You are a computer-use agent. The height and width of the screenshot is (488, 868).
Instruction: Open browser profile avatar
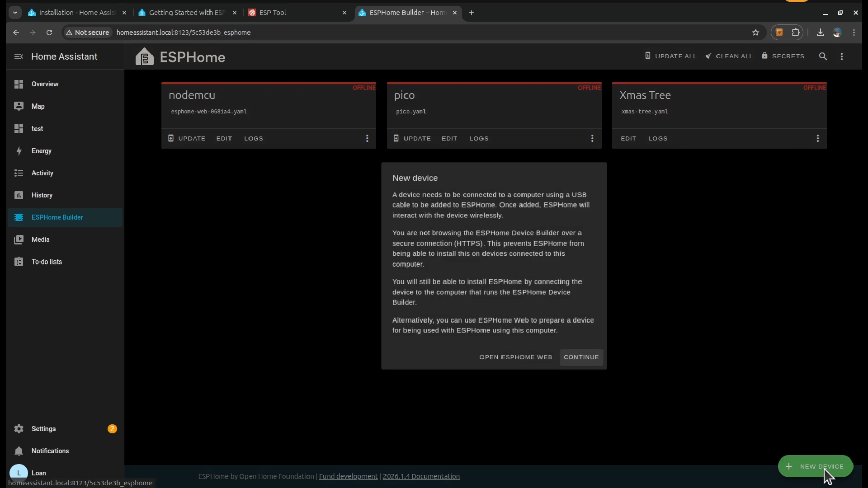point(837,33)
